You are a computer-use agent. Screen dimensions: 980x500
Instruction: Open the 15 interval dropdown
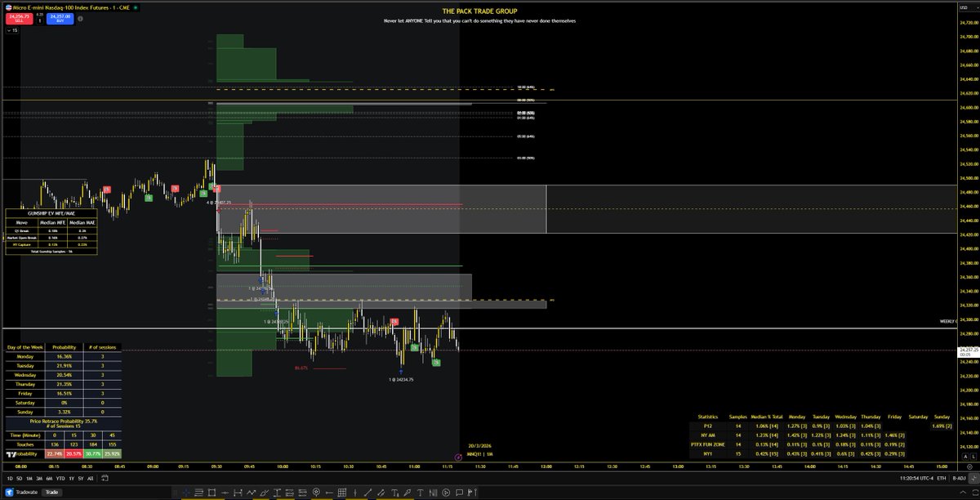point(12,30)
